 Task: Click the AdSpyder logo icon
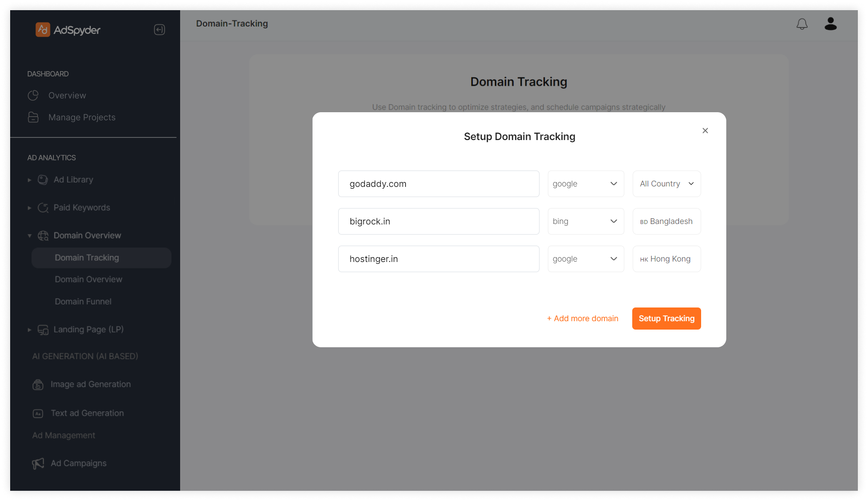tap(43, 30)
